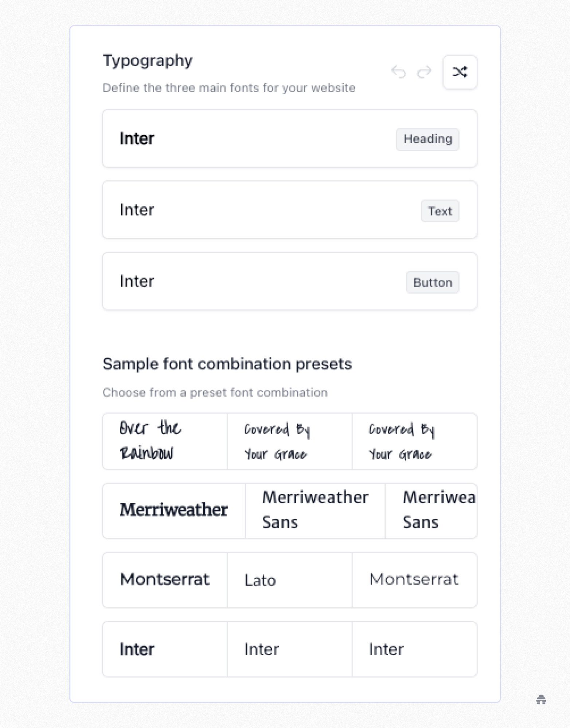This screenshot has height=728, width=570.
Task: Select the middle Merriweather Sans cell
Action: coord(315,510)
